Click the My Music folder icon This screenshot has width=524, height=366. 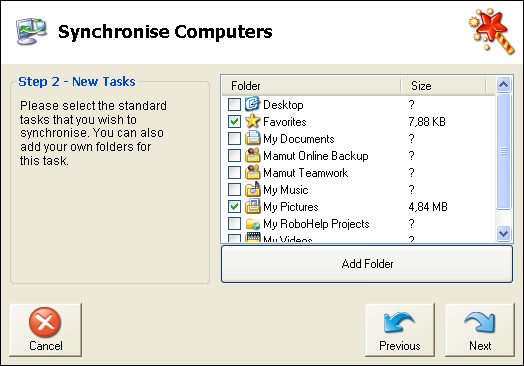[252, 189]
